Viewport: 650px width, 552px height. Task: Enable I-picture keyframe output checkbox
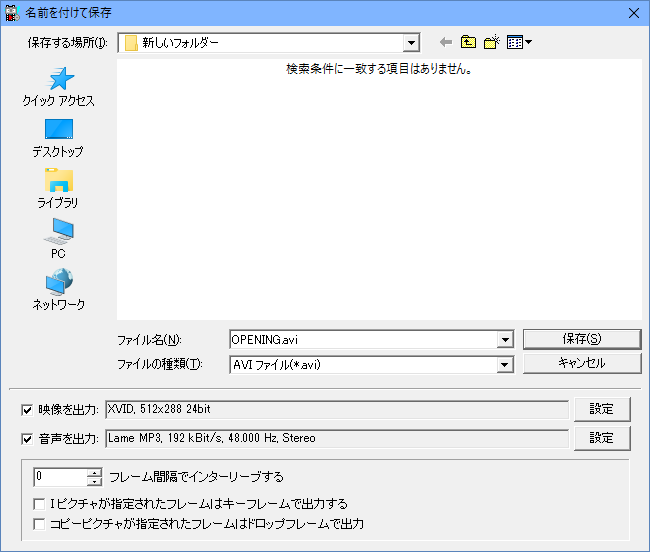39,504
